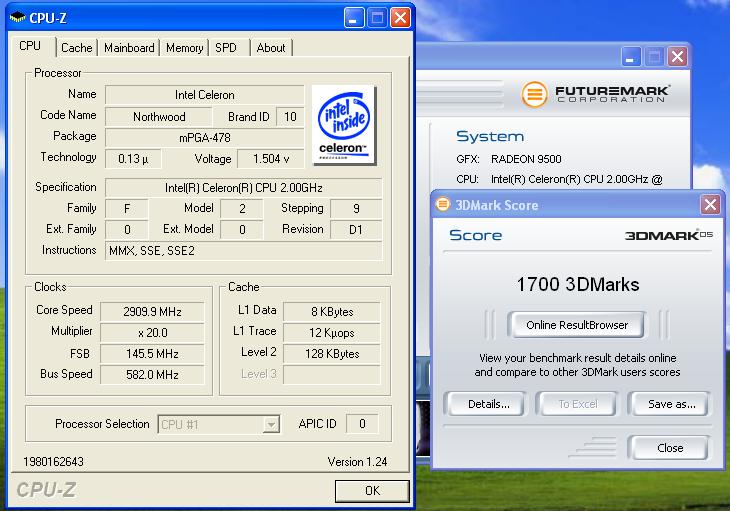Switch to the SPD tab

coord(226,48)
